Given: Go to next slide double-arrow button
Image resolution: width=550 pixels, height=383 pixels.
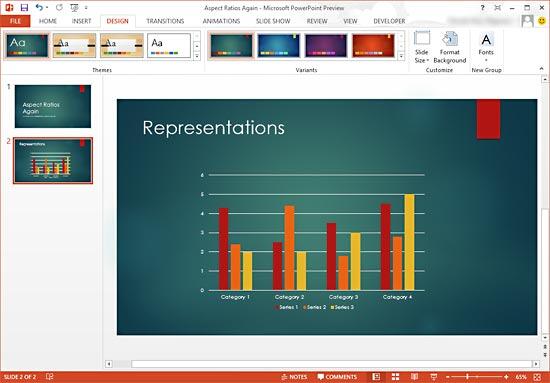Looking at the screenshot, I should [x=544, y=355].
